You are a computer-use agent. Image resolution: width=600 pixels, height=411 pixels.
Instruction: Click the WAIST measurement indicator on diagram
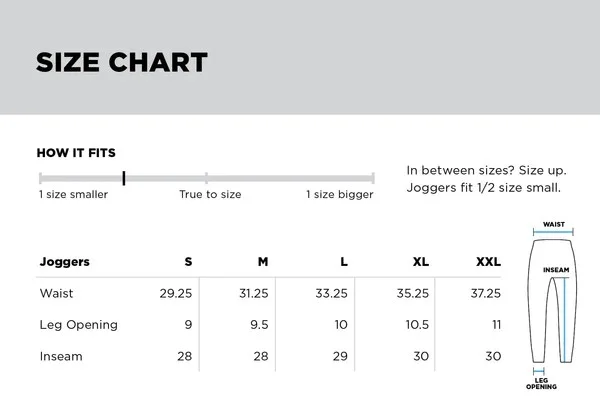553,232
